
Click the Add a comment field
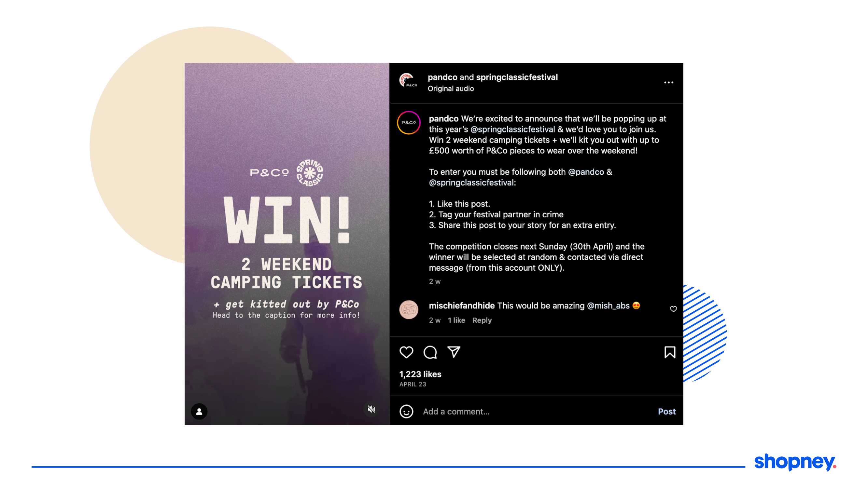click(536, 411)
